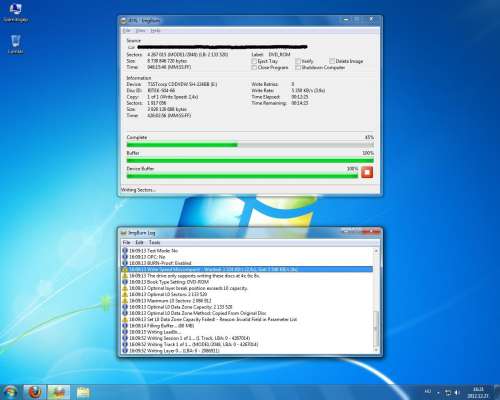Select Writing Track 1 of 1 log row

pos(247,344)
